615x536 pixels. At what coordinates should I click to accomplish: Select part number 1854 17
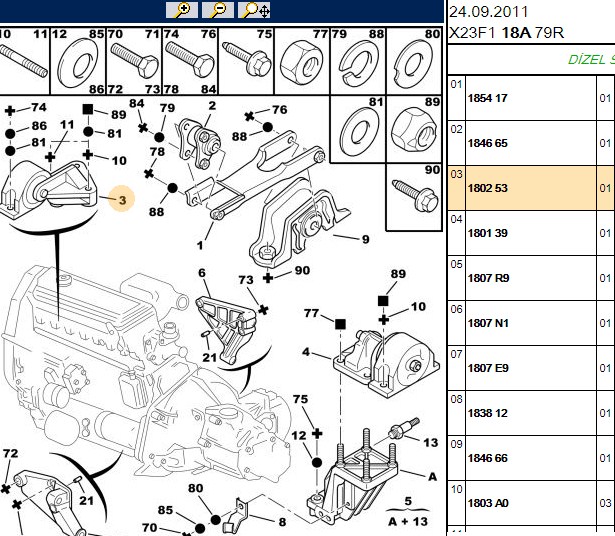coord(488,98)
